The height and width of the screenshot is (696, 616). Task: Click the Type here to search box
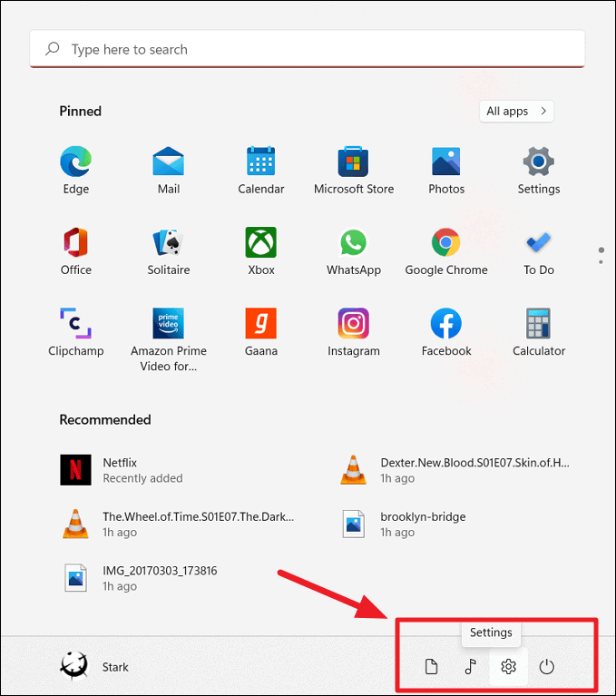tap(308, 49)
